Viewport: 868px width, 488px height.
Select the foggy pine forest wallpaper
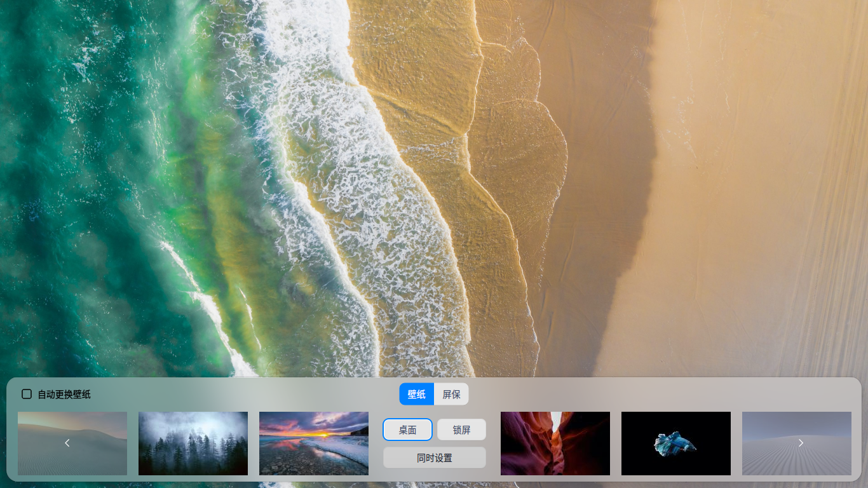[x=193, y=443]
